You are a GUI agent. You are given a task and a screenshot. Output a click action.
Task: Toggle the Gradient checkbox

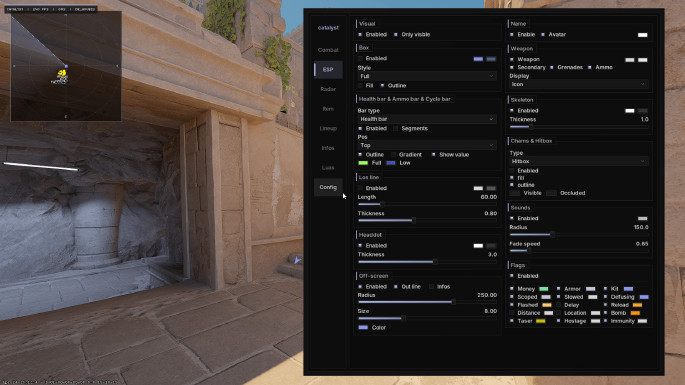[394, 155]
